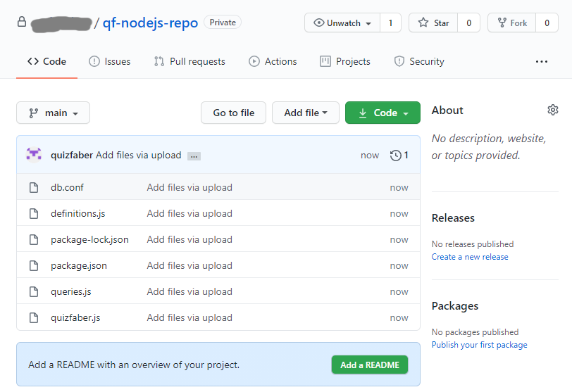This screenshot has height=392, width=572.
Task: Click the file icon beside queries.js
Action: [33, 291]
